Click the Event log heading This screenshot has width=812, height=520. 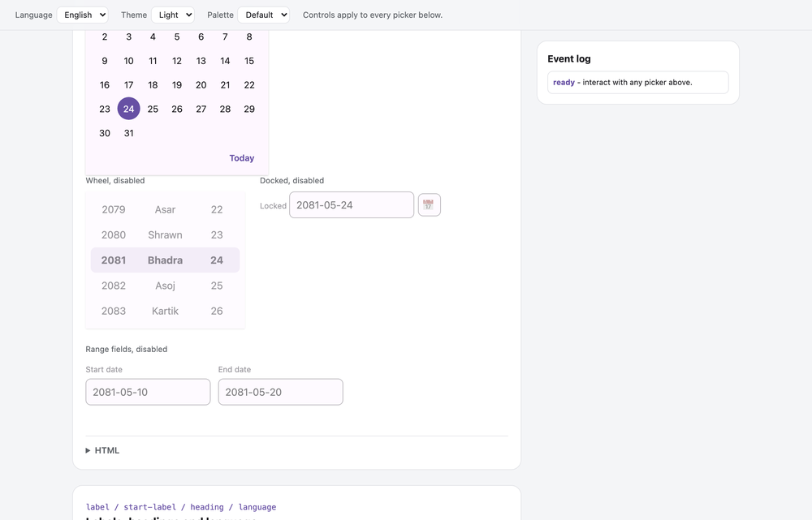(569, 59)
